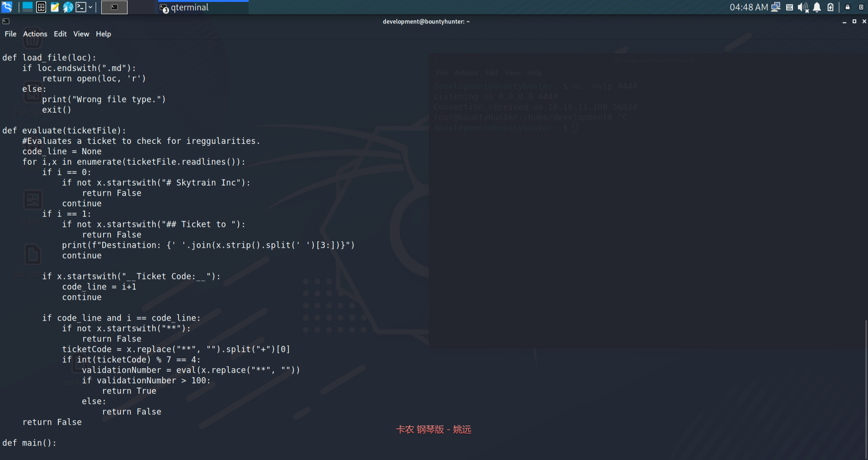Minimize the front terminal window
The height and width of the screenshot is (460, 868).
pos(844,22)
